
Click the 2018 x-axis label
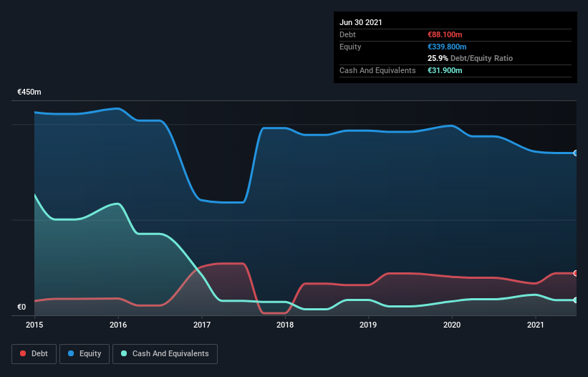(285, 325)
